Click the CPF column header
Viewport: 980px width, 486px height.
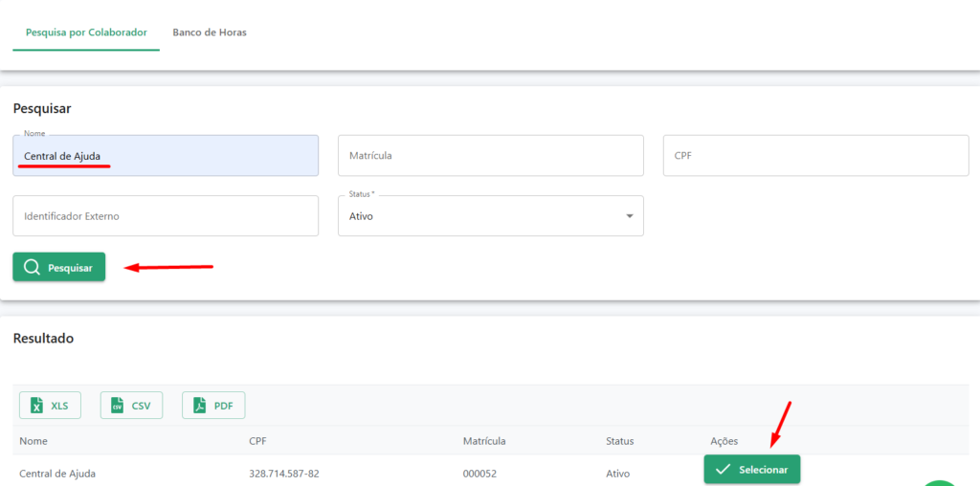[x=258, y=441]
